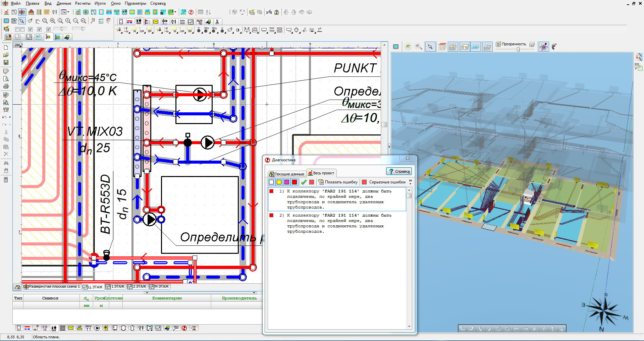Toggle the third checked checkbox in layer toolbar
The width and height of the screenshot is (644, 341).
click(48, 30)
